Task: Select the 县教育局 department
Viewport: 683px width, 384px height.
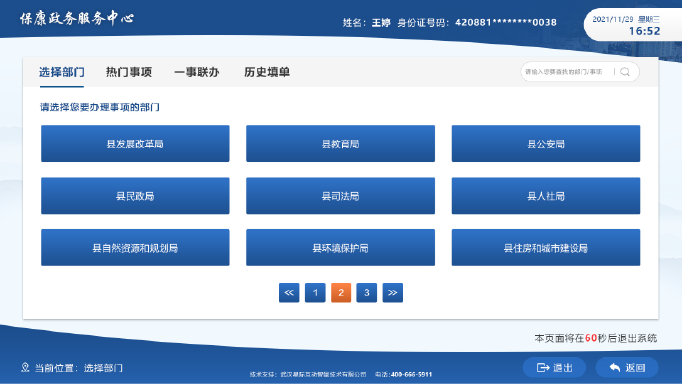Action: [x=340, y=144]
